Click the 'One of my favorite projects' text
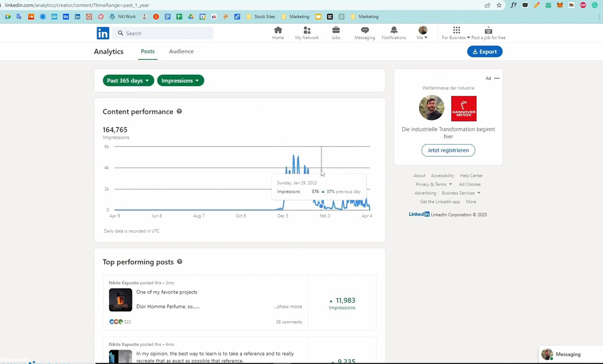The image size is (603, 364). (x=167, y=292)
